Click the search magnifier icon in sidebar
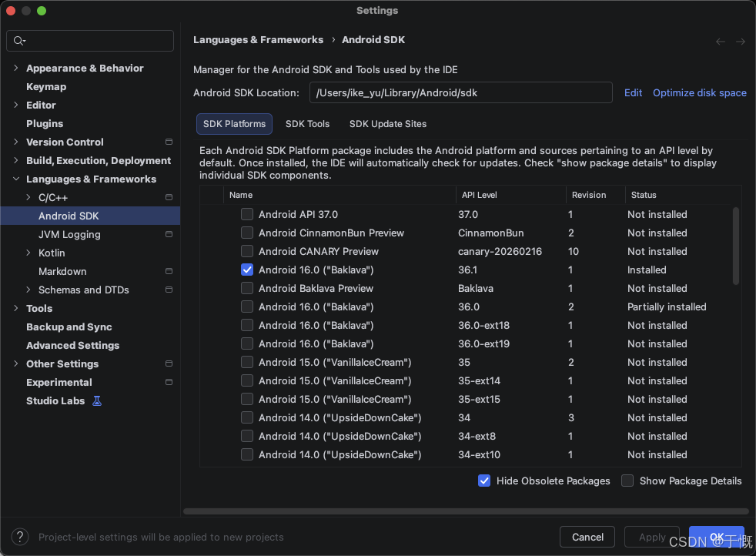 pos(19,41)
